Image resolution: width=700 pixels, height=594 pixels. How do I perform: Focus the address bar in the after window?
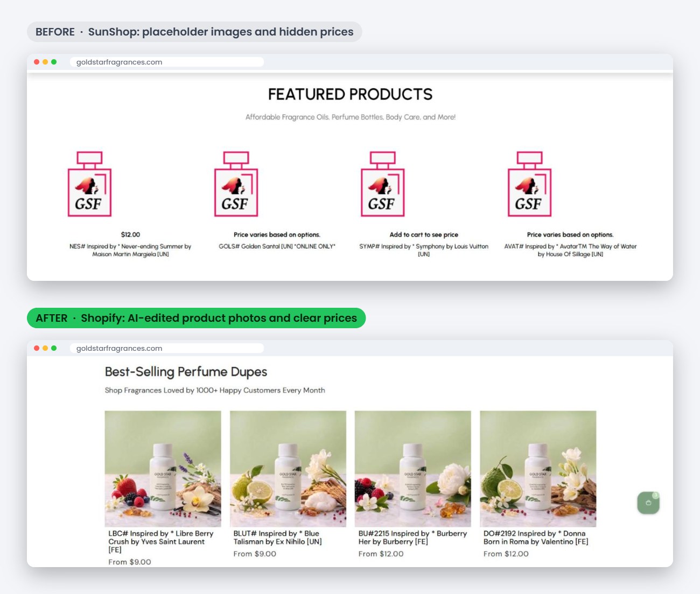click(x=167, y=348)
